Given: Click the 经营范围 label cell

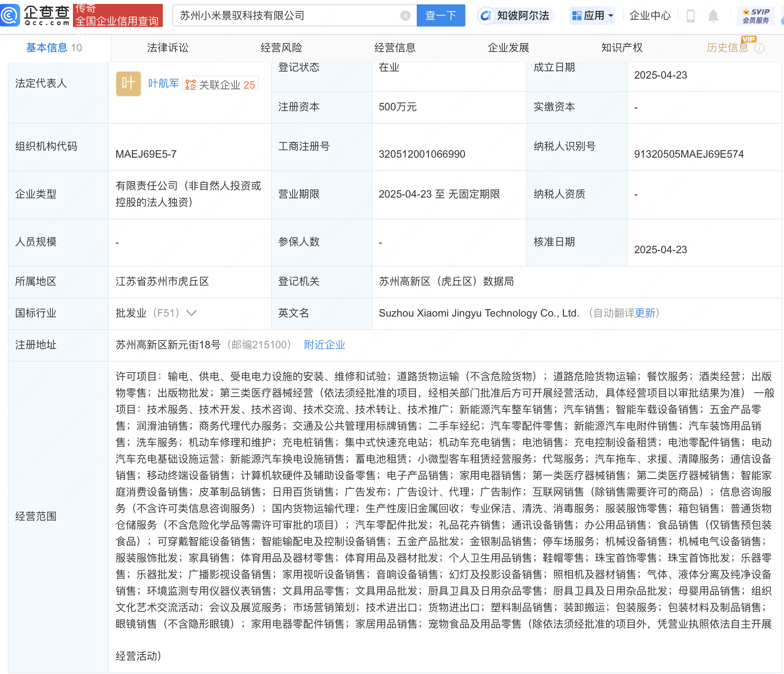Looking at the screenshot, I should [x=58, y=516].
